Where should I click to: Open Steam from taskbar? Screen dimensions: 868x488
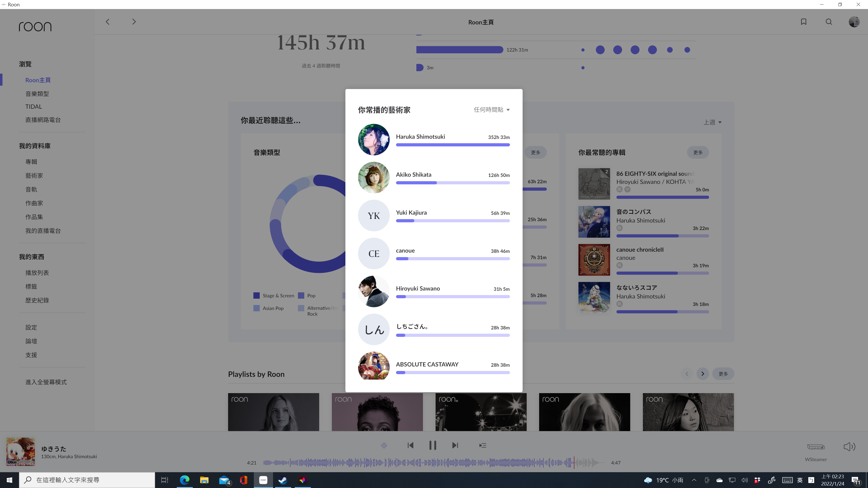coord(283,480)
